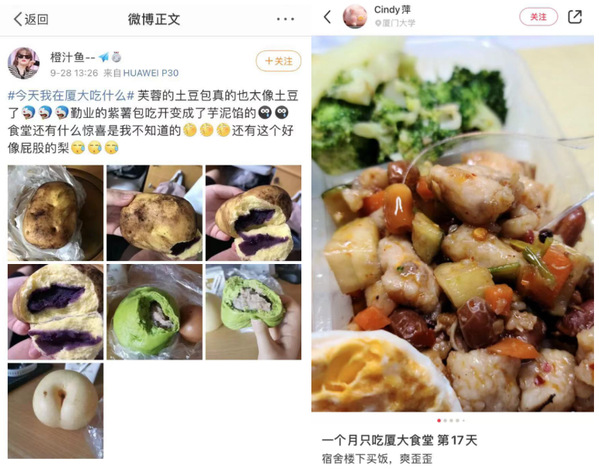This screenshot has height=469, width=599.
Task: Tap the back chevron beside Cindy's avatar
Action: coord(328,17)
